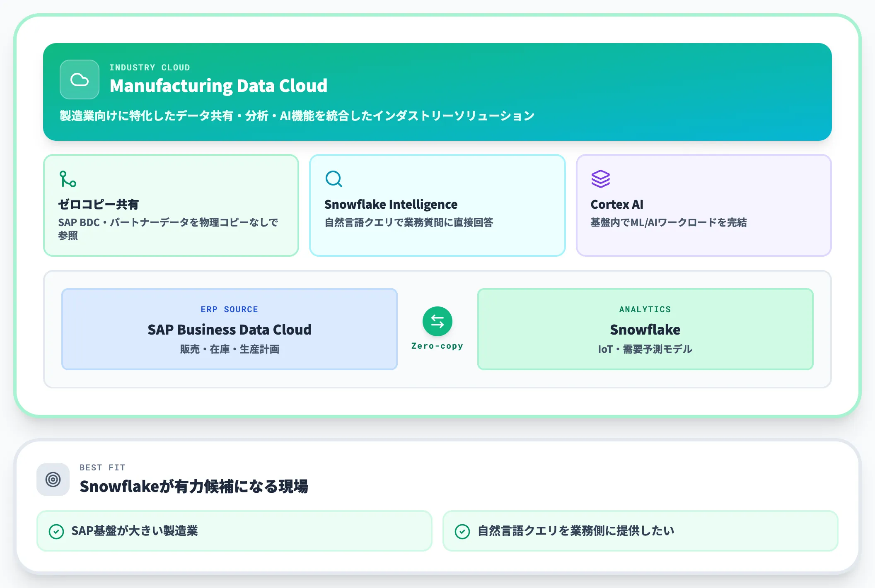Click the magnifier icon above Snowflake Intelligence
The image size is (875, 588).
point(334,179)
